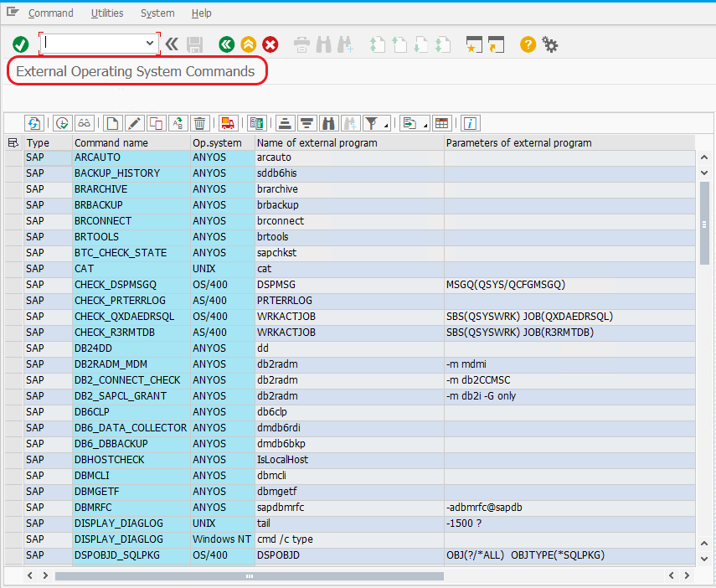Open the command field history dropdown arrow
The image size is (716, 588).
[150, 44]
